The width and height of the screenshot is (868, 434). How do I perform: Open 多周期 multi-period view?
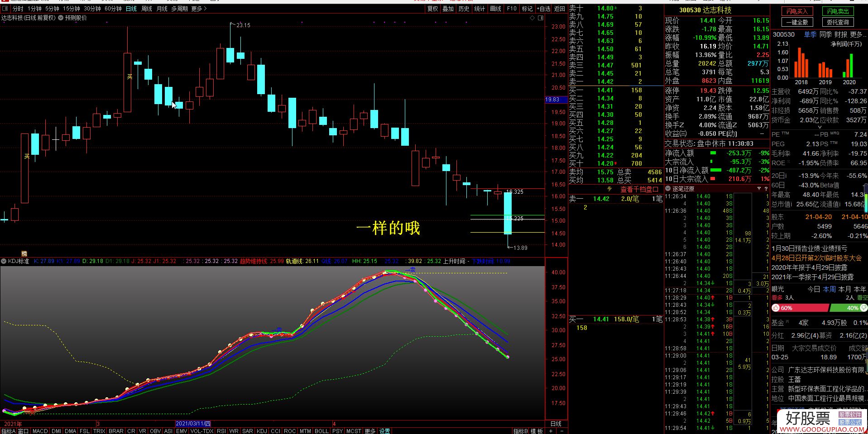pos(179,9)
